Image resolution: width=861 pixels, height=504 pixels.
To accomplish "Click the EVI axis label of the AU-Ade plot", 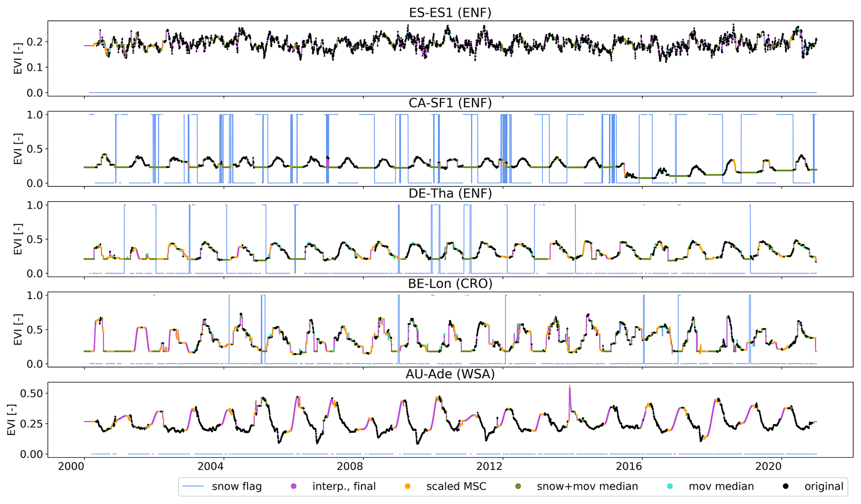I will coord(11,419).
